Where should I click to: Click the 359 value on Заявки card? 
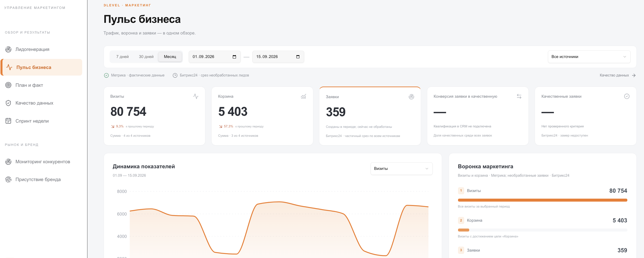pyautogui.click(x=335, y=112)
